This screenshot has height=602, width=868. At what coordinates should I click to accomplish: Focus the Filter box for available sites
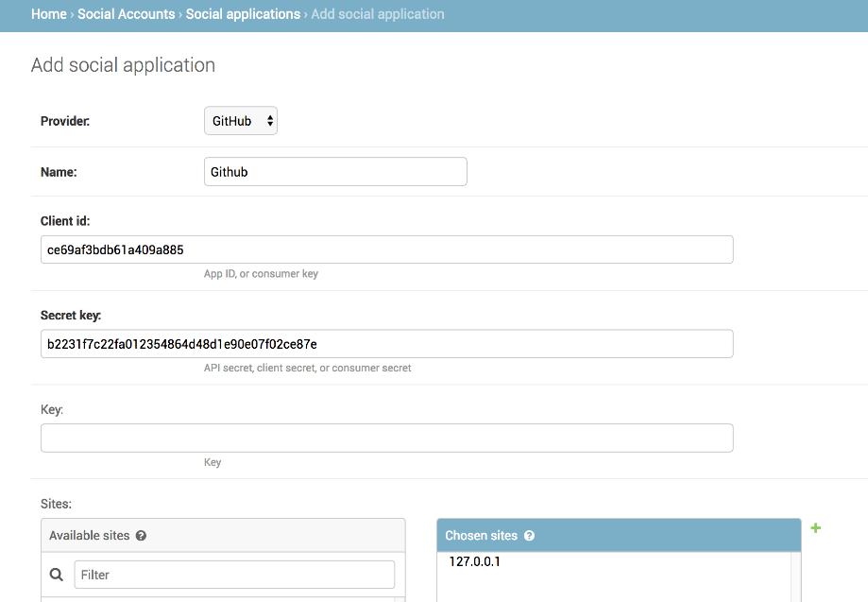(234, 575)
